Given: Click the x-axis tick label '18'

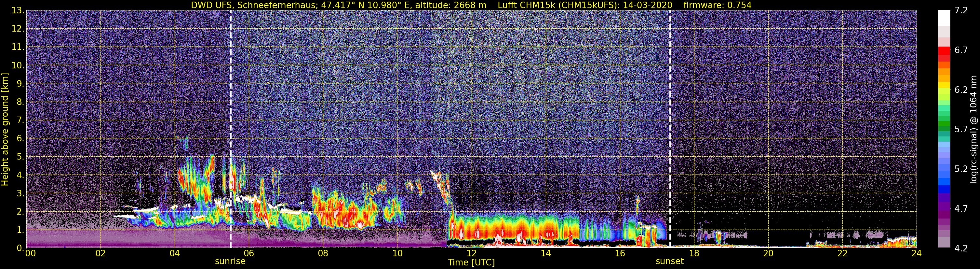Looking at the screenshot, I should point(694,254).
